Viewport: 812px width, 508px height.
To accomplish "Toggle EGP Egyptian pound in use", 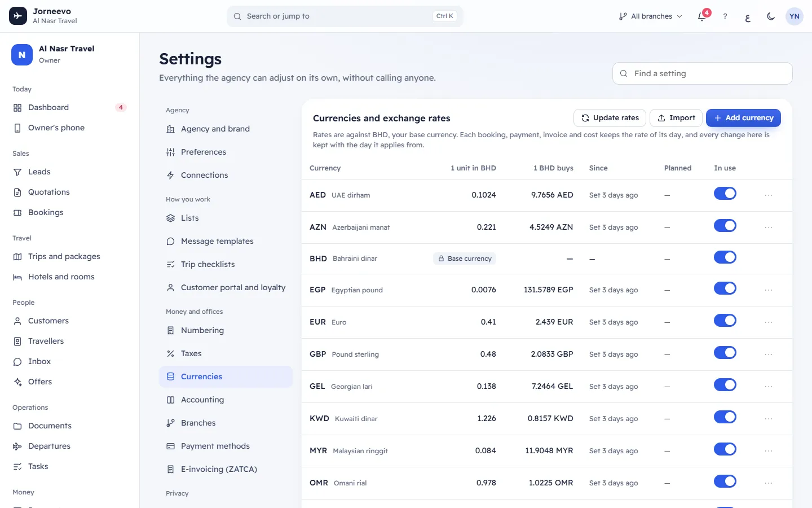I will [x=725, y=288].
